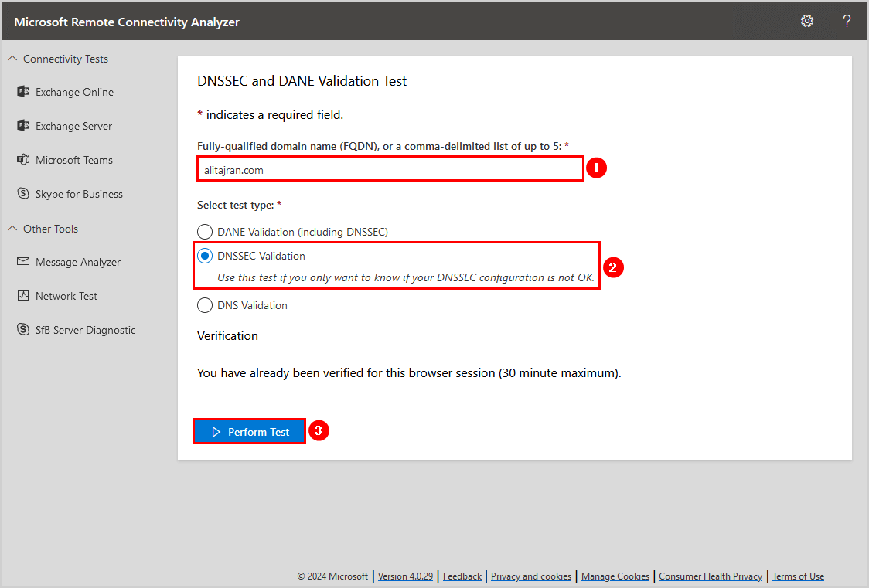The width and height of the screenshot is (869, 588).
Task: Click the Microsoft Remote Connectivity Analyzer title
Action: point(126,22)
